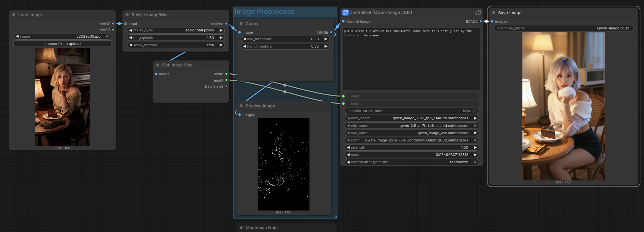Click the prompt text box in ControlNet
Screen dimensions: 644x232
(x=411, y=59)
